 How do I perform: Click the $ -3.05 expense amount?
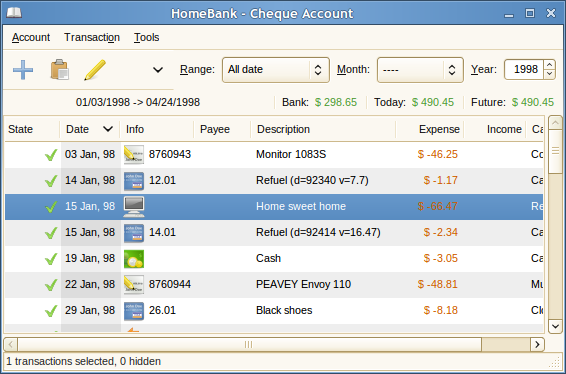(440, 258)
